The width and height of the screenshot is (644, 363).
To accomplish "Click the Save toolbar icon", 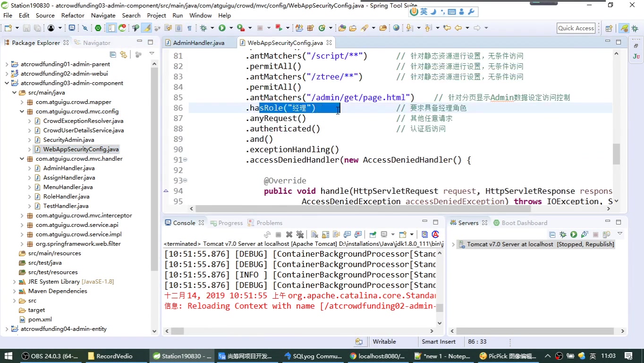I will (x=26, y=28).
